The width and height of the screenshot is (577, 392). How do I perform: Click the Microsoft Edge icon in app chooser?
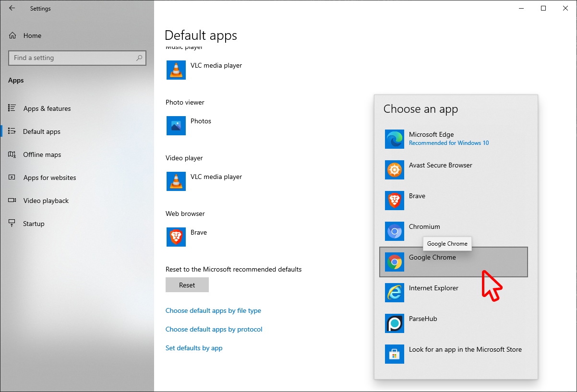395,139
